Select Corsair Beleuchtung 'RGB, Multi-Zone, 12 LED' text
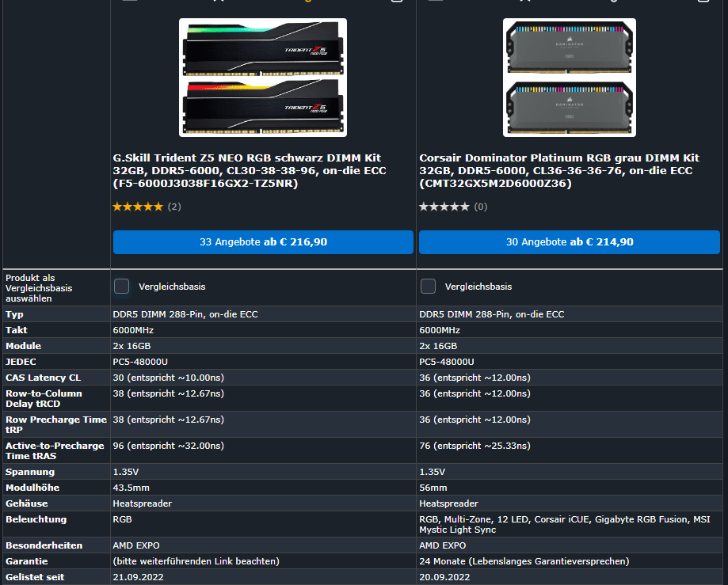The image size is (728, 585). tap(475, 519)
